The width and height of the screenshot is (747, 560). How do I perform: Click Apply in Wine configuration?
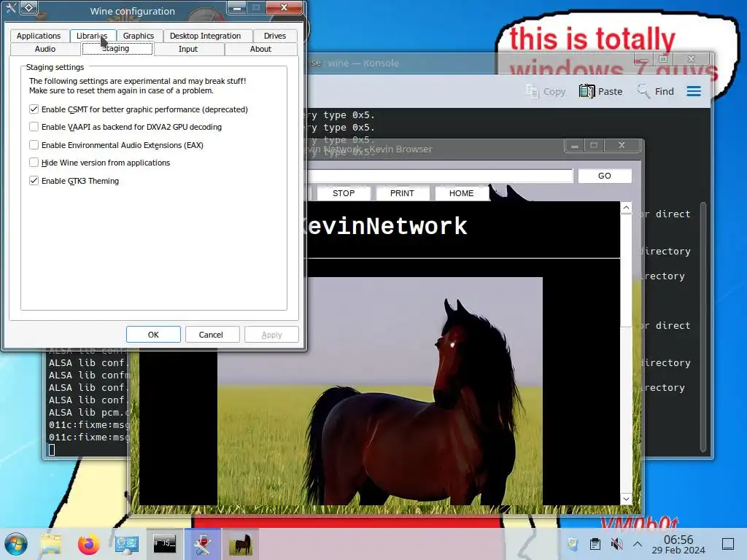click(x=271, y=335)
